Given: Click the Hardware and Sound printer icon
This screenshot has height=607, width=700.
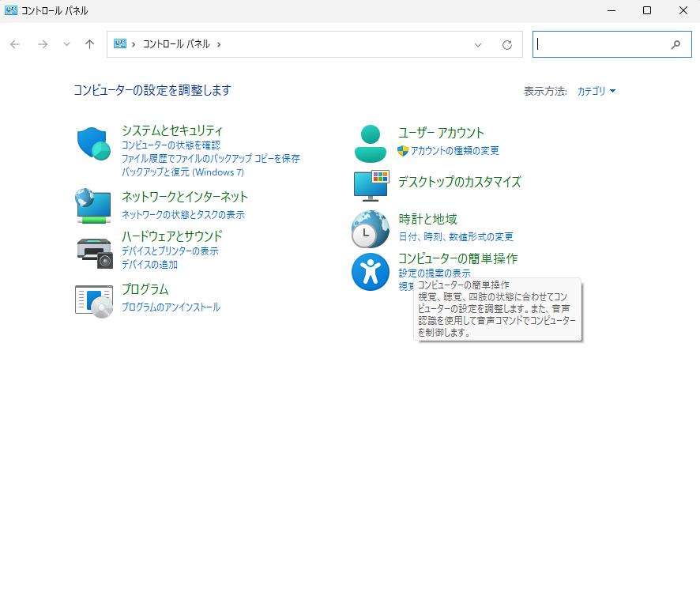Looking at the screenshot, I should click(94, 252).
